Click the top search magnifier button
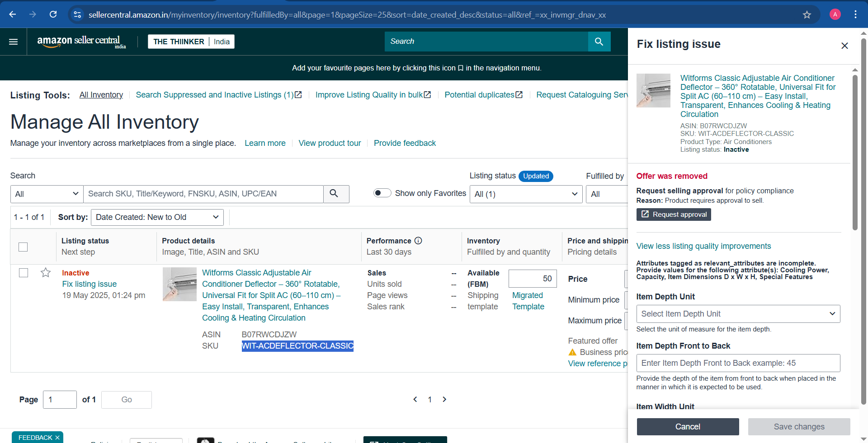 pyautogui.click(x=599, y=42)
